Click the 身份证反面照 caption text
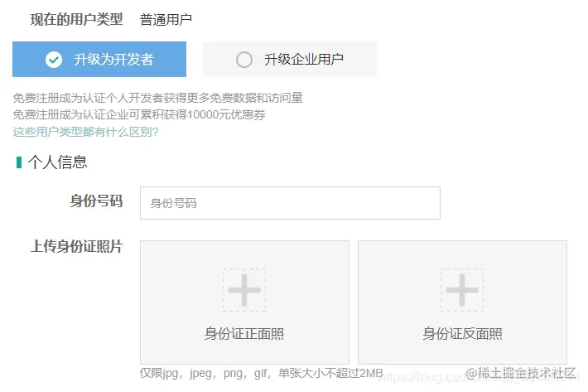Screen dimensions: 588x392 tap(462, 333)
